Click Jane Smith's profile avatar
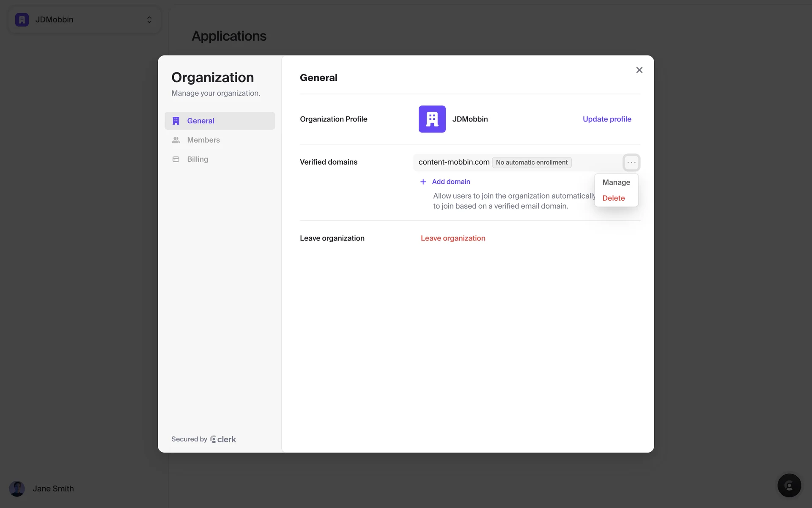812x508 pixels. 17,489
